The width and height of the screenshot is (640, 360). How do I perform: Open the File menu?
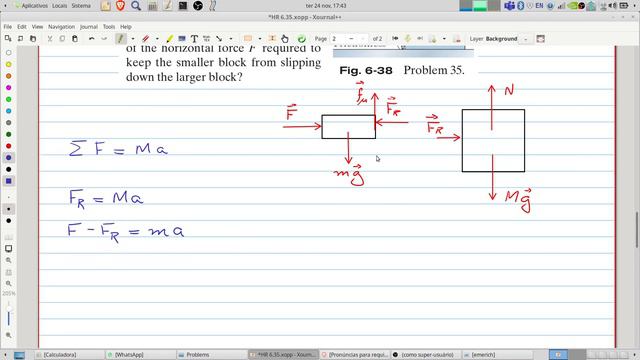click(8, 27)
